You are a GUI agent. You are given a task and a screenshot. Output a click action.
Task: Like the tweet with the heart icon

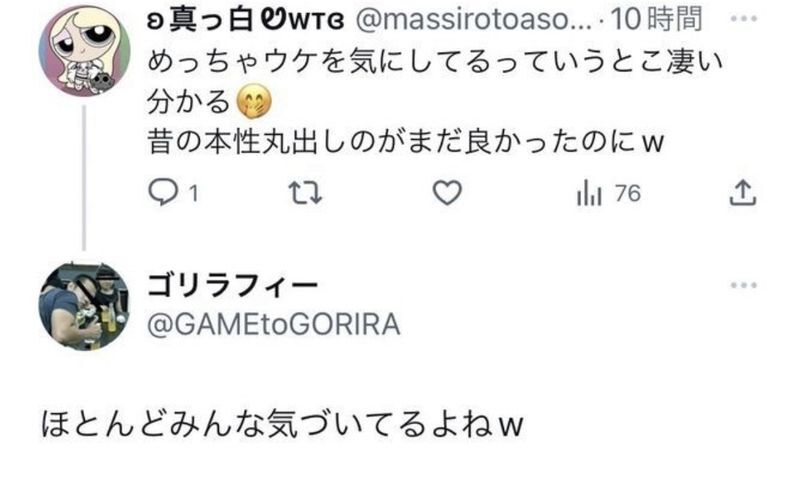tap(447, 193)
